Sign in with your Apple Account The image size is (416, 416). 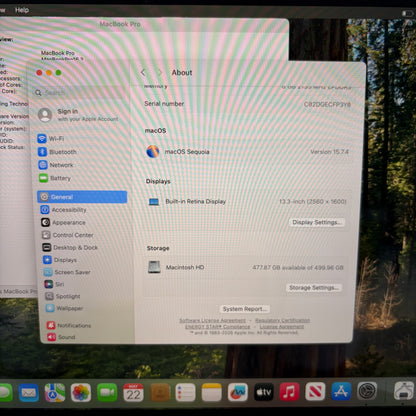tap(78, 115)
